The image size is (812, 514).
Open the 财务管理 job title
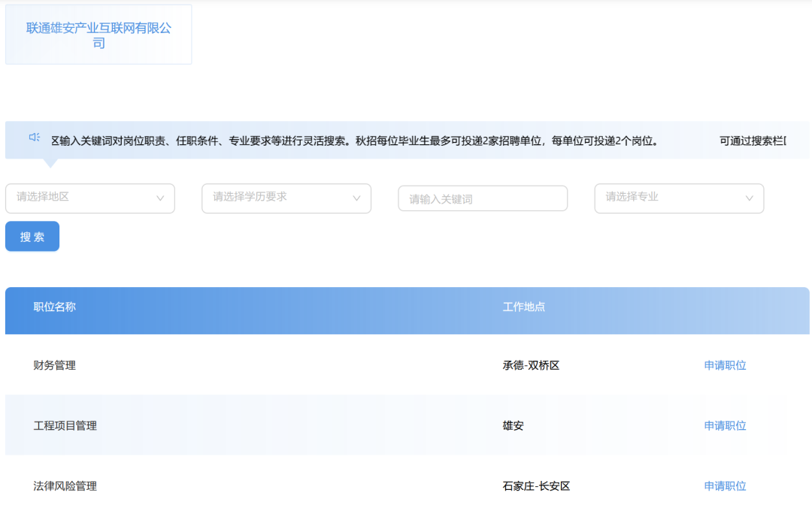[x=54, y=365]
